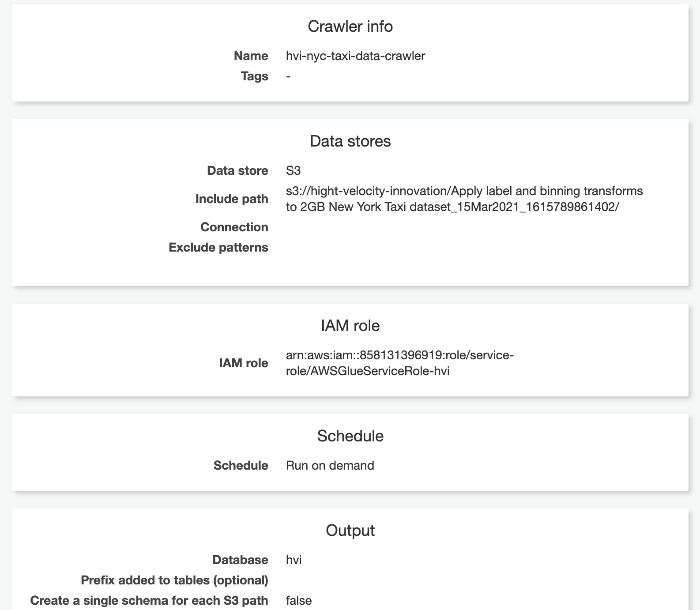Image resolution: width=700 pixels, height=610 pixels.
Task: Click the Include path label
Action: [x=232, y=199]
